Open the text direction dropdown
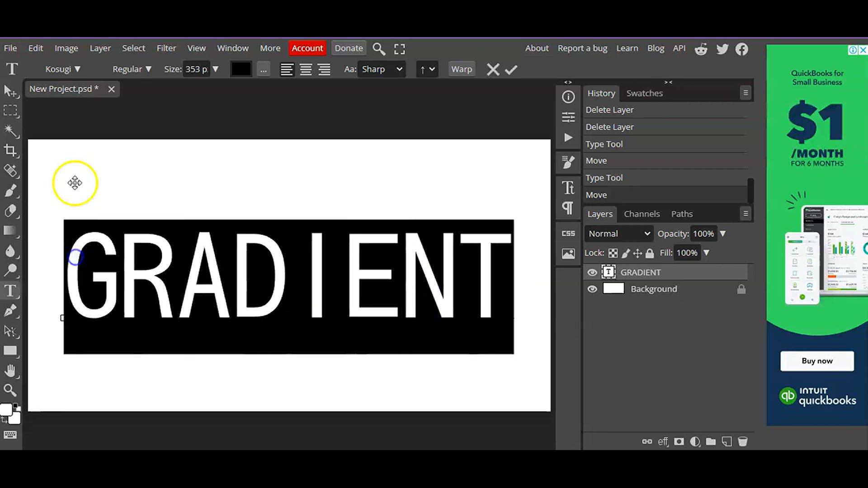 pos(427,69)
